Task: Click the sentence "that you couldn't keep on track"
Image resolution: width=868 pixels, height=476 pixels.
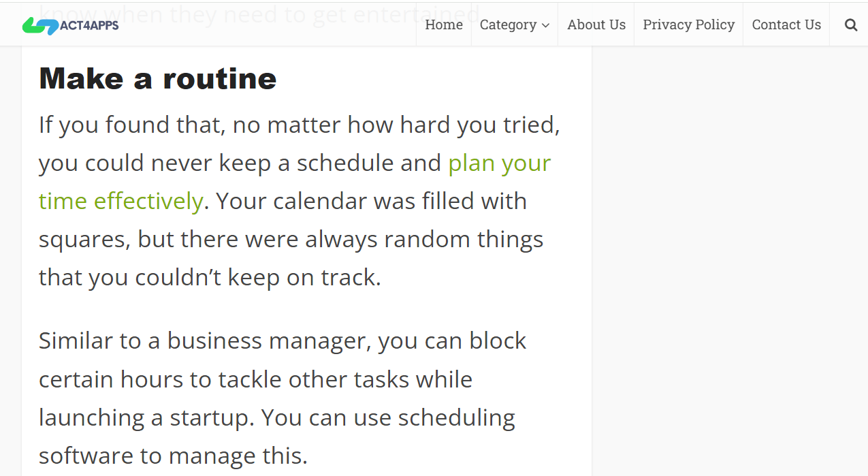Action: [x=210, y=278]
